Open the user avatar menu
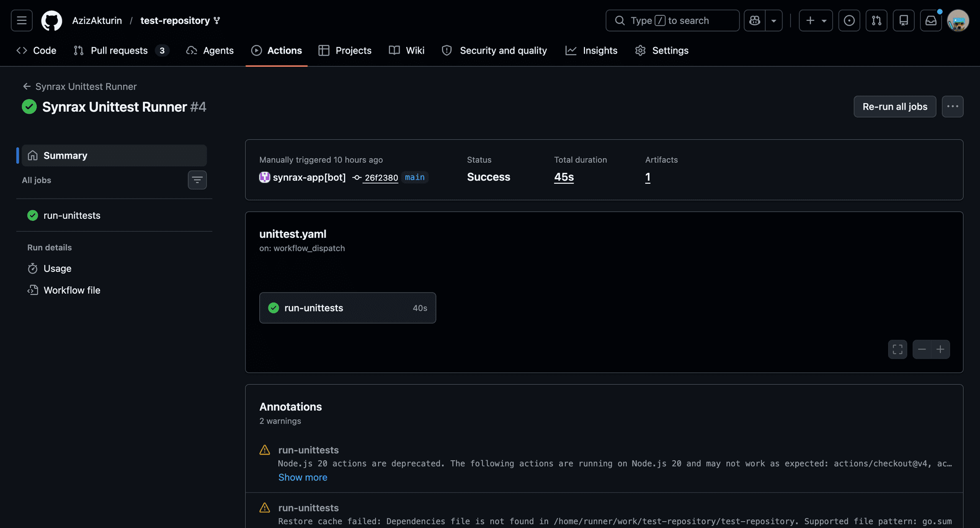Image resolution: width=980 pixels, height=528 pixels. point(958,20)
